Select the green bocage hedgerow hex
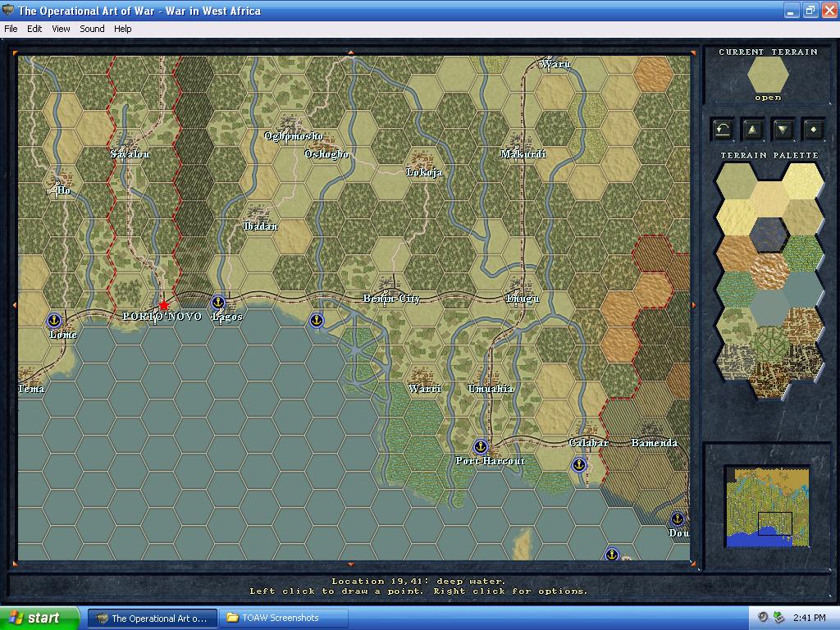 point(769,344)
